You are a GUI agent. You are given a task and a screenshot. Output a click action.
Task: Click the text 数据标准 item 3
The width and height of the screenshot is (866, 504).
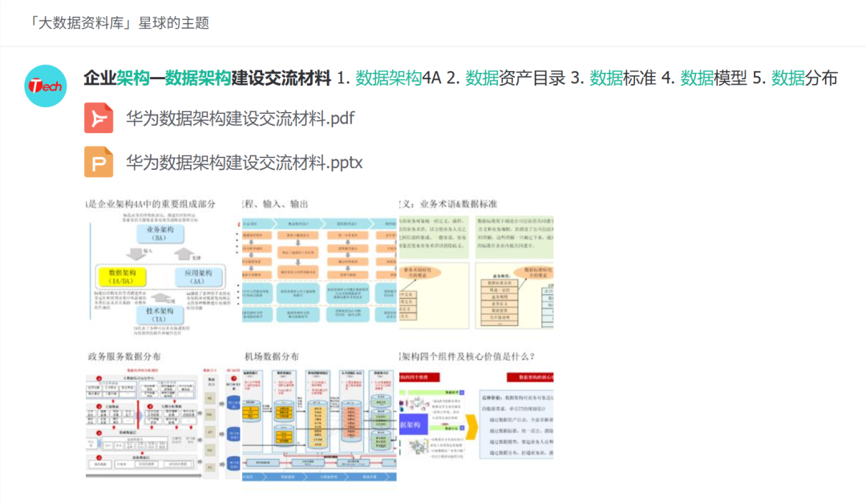click(623, 78)
